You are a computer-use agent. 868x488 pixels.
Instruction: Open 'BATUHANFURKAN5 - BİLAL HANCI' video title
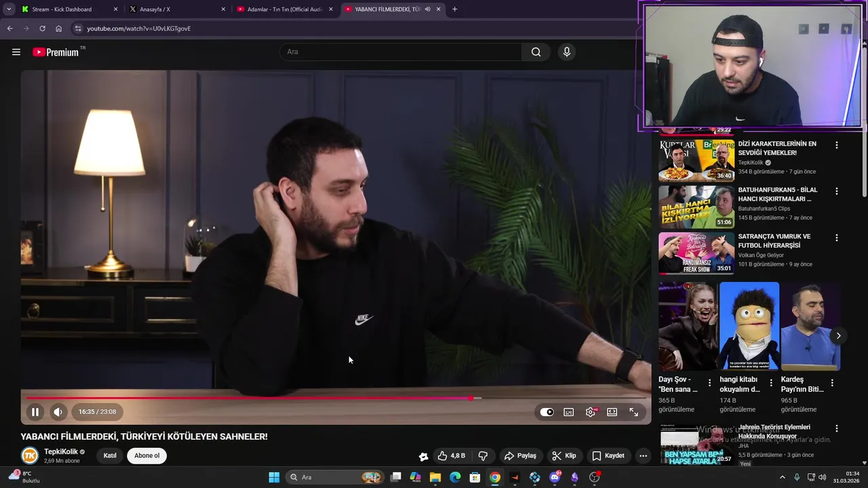pos(778,195)
